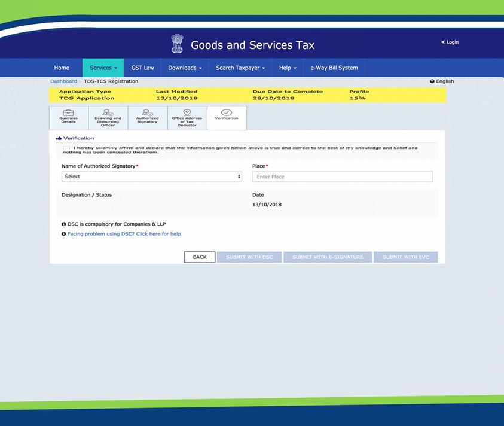The width and height of the screenshot is (504, 426).
Task: Click the Login link
Action: [450, 42]
